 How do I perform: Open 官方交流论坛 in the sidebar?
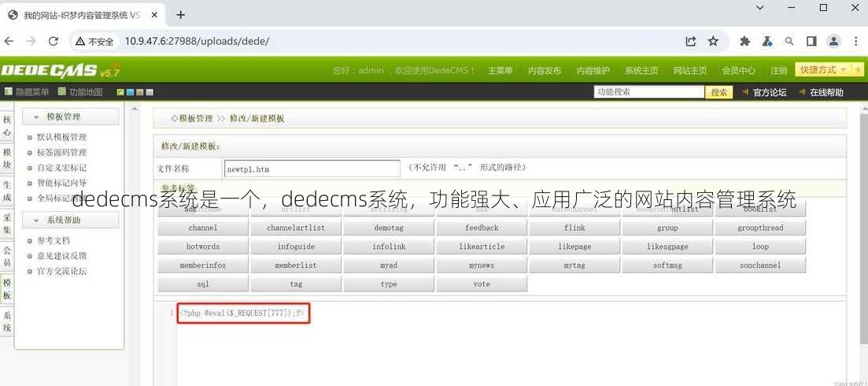pos(61,271)
